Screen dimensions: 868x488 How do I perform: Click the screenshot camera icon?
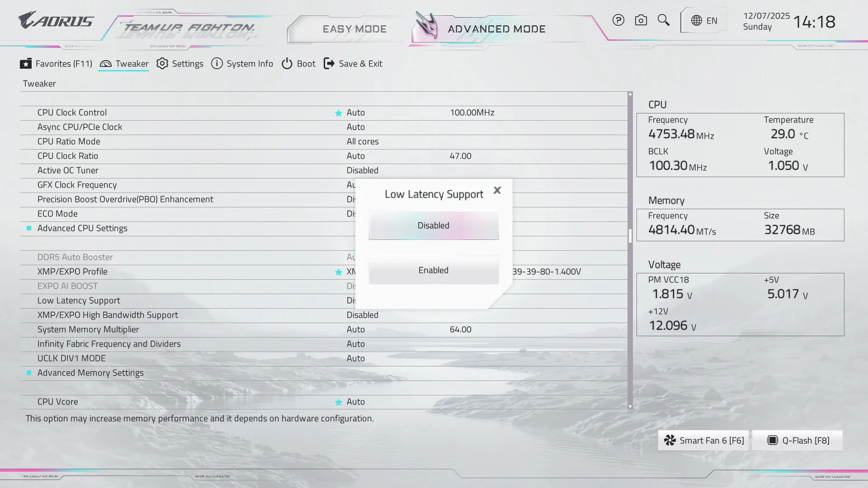641,20
